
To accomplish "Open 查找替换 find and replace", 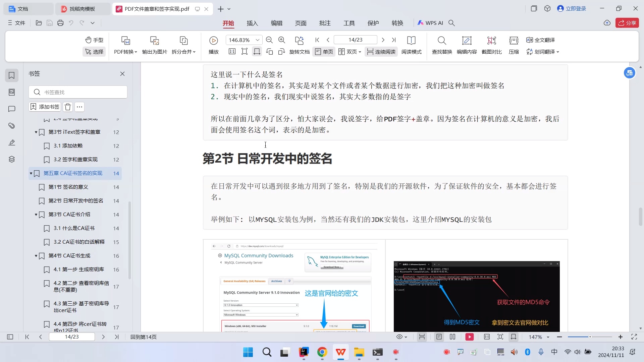I will [x=442, y=45].
